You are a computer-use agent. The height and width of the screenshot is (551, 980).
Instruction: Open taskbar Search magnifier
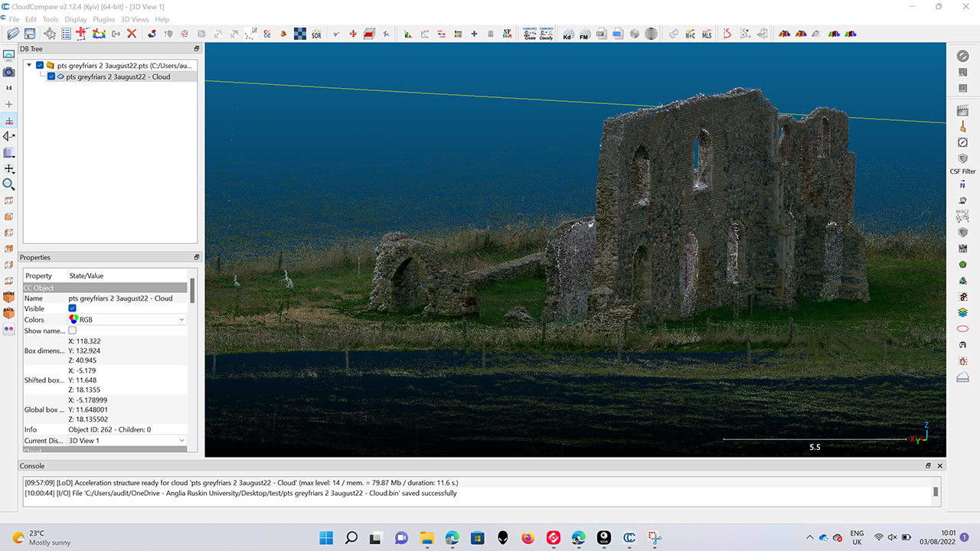coord(351,537)
